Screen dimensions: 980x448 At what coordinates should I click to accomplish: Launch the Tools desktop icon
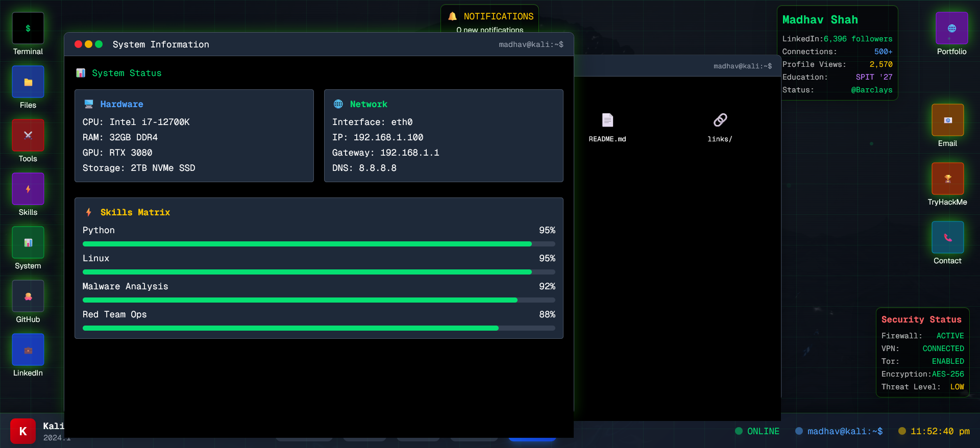pos(28,136)
